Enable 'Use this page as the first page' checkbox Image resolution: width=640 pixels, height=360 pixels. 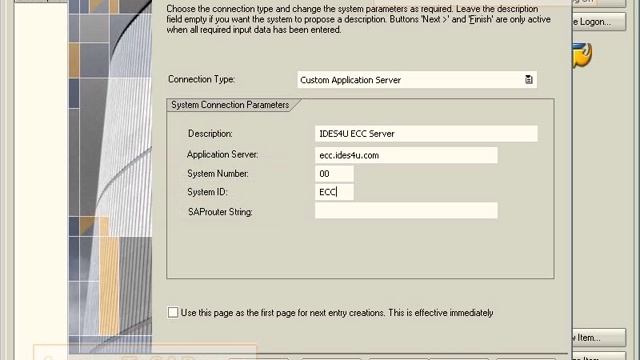[x=173, y=312]
